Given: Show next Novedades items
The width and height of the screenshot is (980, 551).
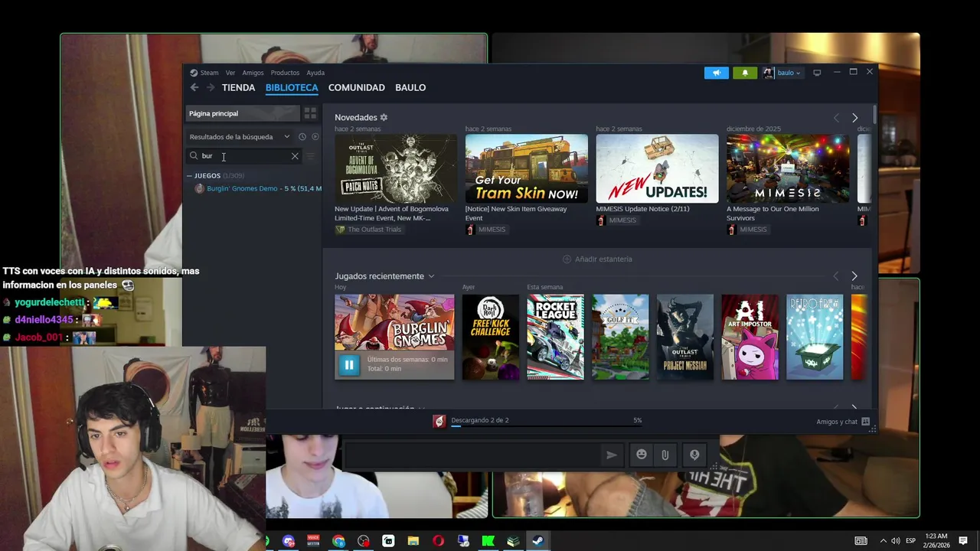Looking at the screenshot, I should [x=854, y=118].
